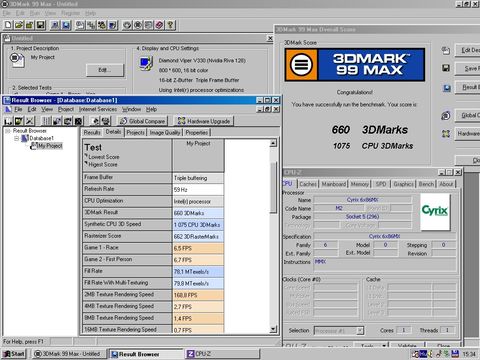Image resolution: width=480 pixels, height=360 pixels.
Task: Open the Project menu in Result Browser
Action: (66, 109)
